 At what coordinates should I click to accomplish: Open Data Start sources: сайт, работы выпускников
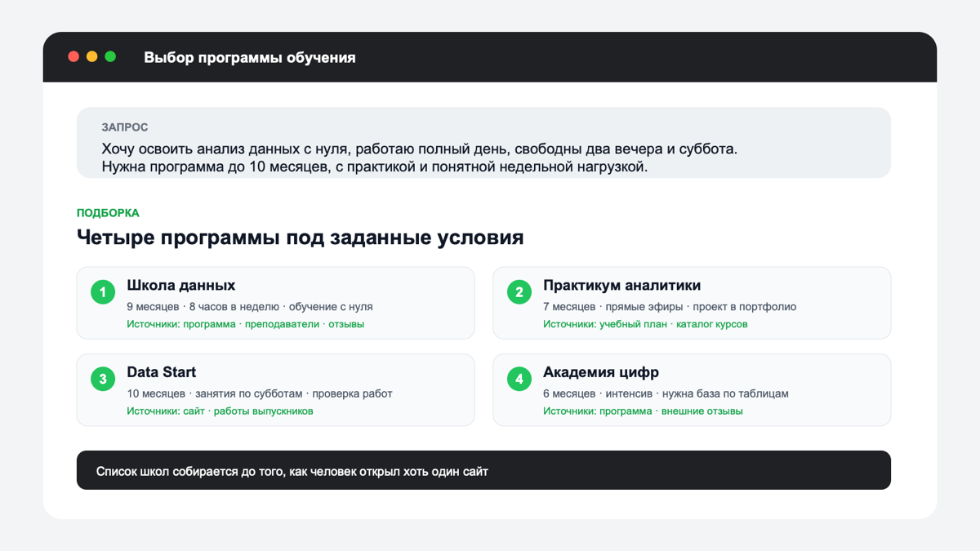click(x=220, y=411)
